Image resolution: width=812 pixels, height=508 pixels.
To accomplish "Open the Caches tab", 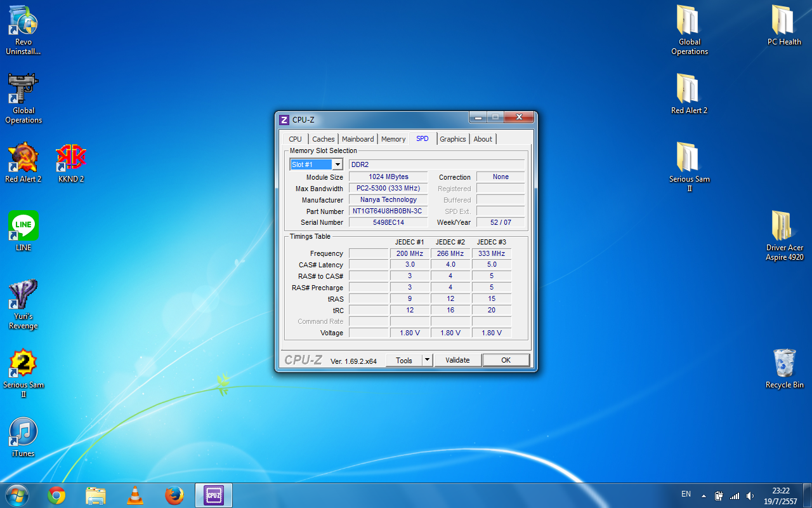I will [323, 139].
